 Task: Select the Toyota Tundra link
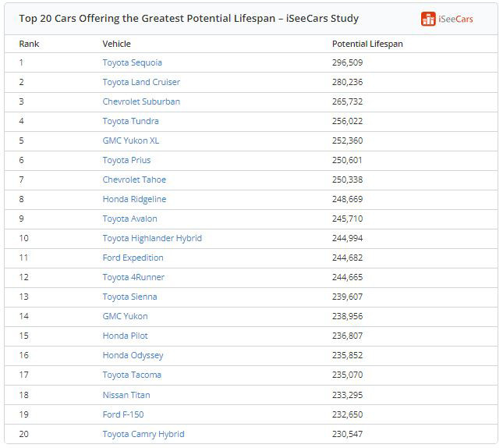coord(130,121)
